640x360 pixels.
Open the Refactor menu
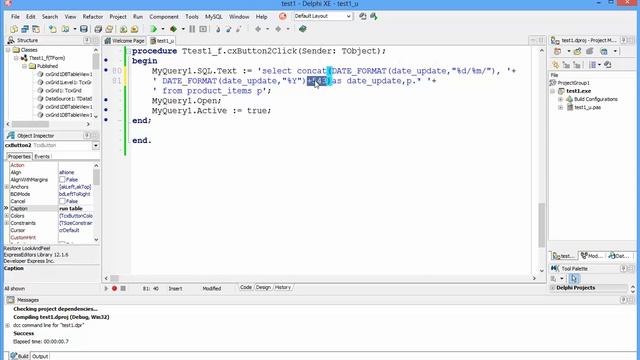[x=93, y=17]
